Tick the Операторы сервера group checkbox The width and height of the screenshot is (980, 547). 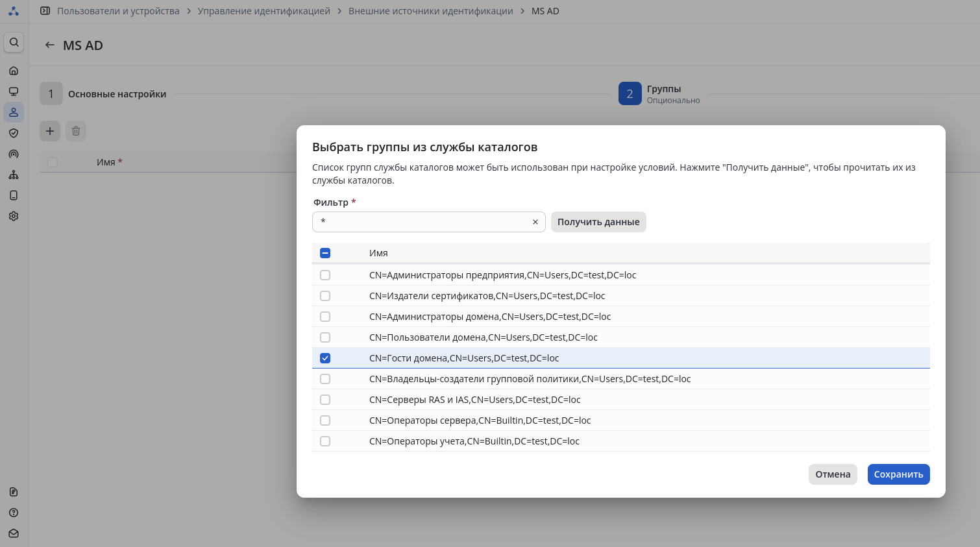(x=325, y=420)
